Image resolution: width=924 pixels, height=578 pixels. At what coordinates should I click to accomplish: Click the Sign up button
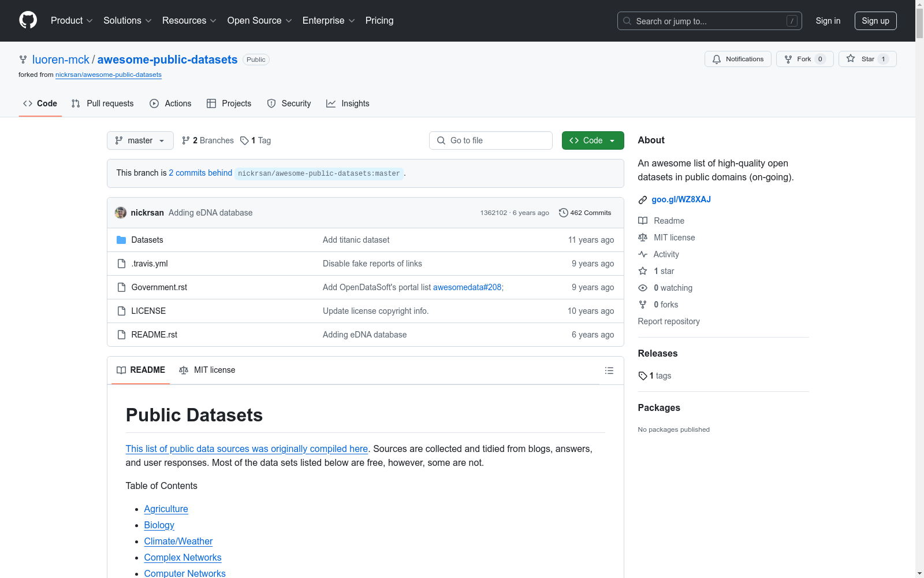pos(875,21)
